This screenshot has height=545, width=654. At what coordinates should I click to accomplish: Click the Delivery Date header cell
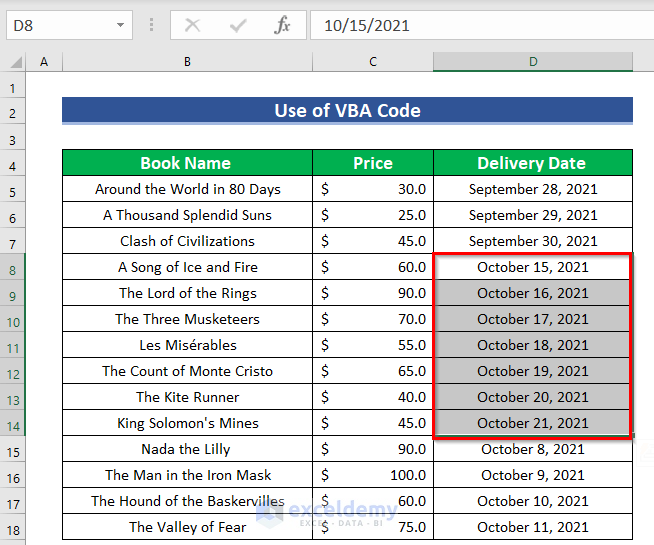(x=532, y=163)
